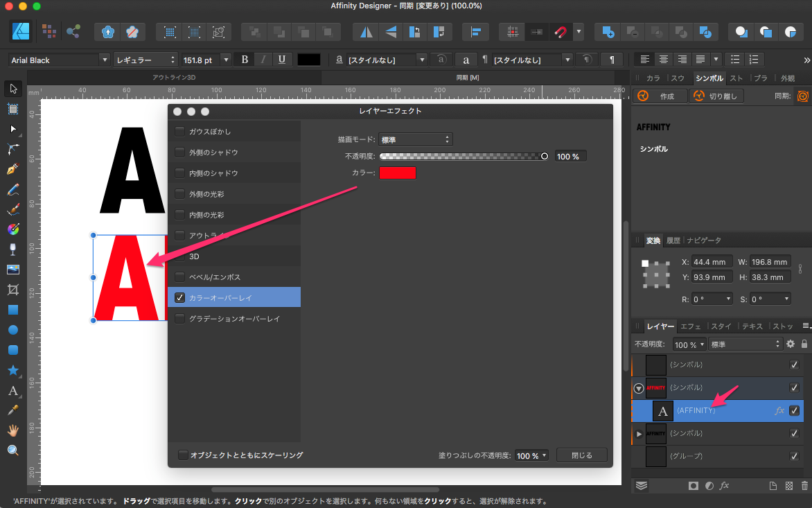This screenshot has height=508, width=812.
Task: Click the boolean Add shapes icon
Action: point(608,32)
